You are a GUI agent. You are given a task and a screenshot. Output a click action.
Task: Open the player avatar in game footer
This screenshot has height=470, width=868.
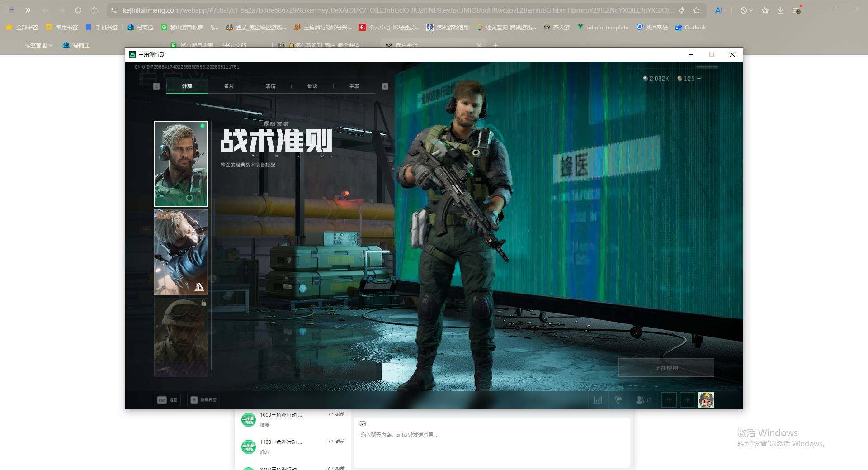(x=706, y=400)
